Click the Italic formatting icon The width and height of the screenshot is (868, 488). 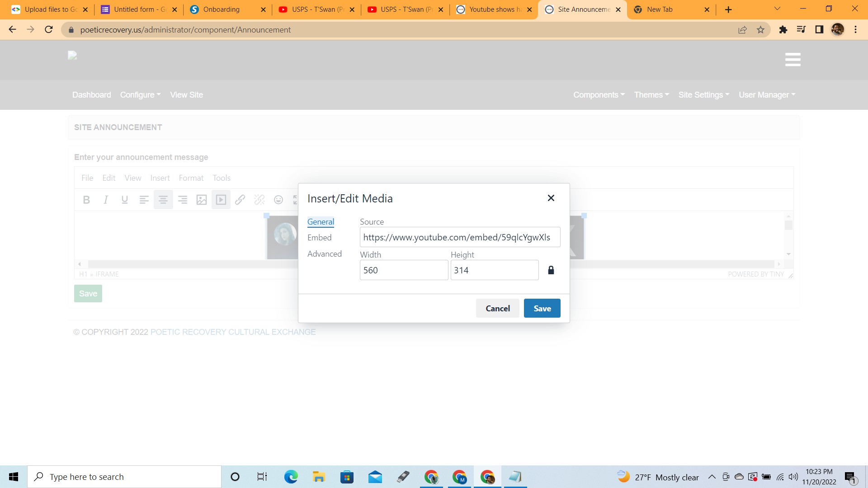click(x=106, y=200)
